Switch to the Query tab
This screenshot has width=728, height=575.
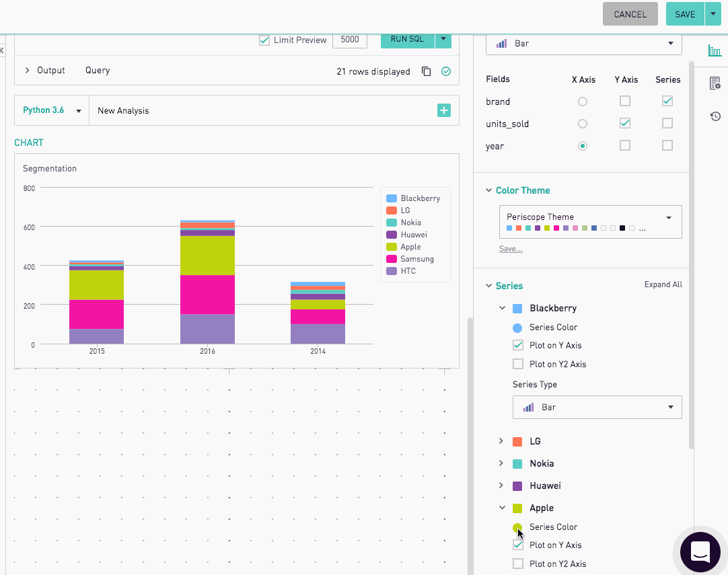tap(98, 70)
